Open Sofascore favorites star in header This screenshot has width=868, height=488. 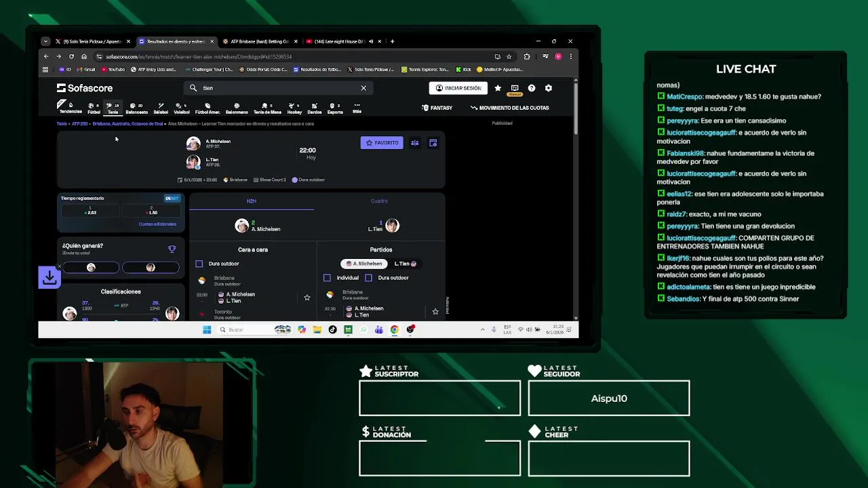coord(498,88)
